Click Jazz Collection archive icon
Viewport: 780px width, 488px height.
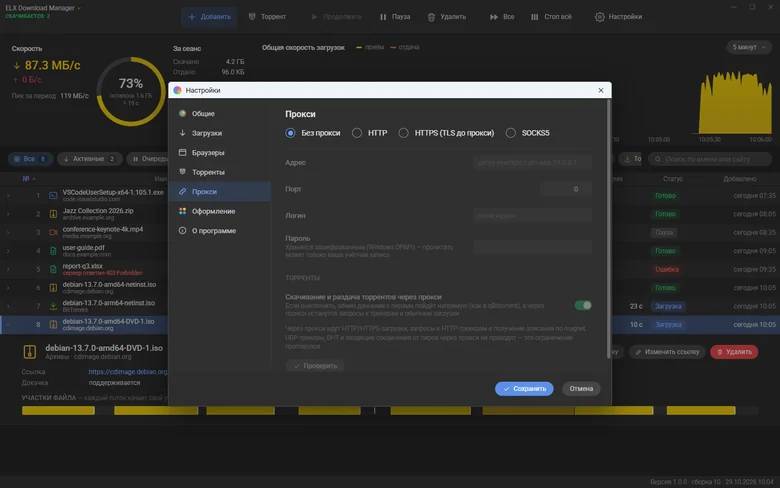(x=53, y=214)
